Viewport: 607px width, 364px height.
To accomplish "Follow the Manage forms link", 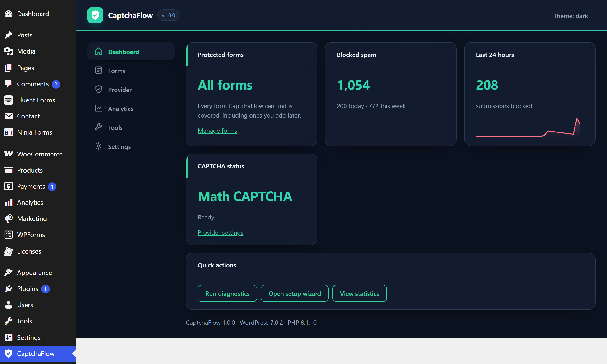I will pos(217,131).
